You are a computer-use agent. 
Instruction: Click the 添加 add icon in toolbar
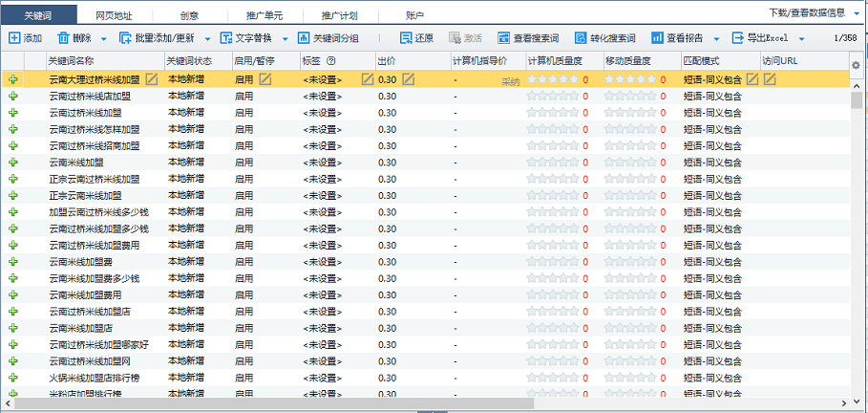coord(14,38)
